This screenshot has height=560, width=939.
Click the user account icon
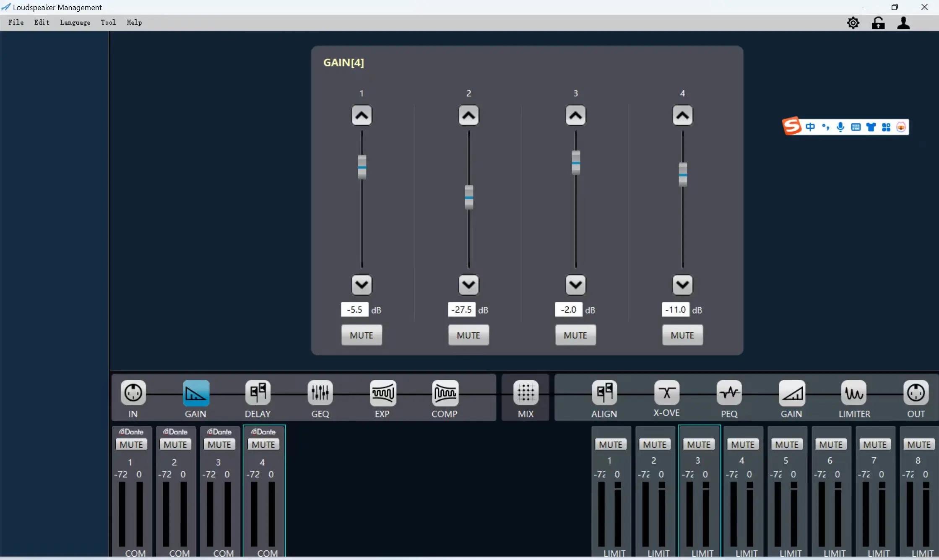point(903,23)
